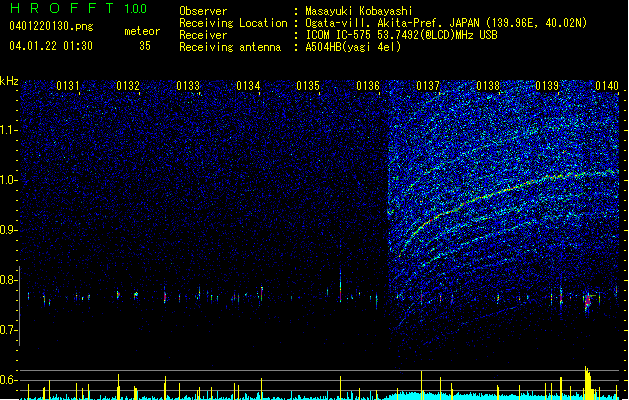Click the Observer label
This screenshot has width=629, height=400.
click(203, 11)
